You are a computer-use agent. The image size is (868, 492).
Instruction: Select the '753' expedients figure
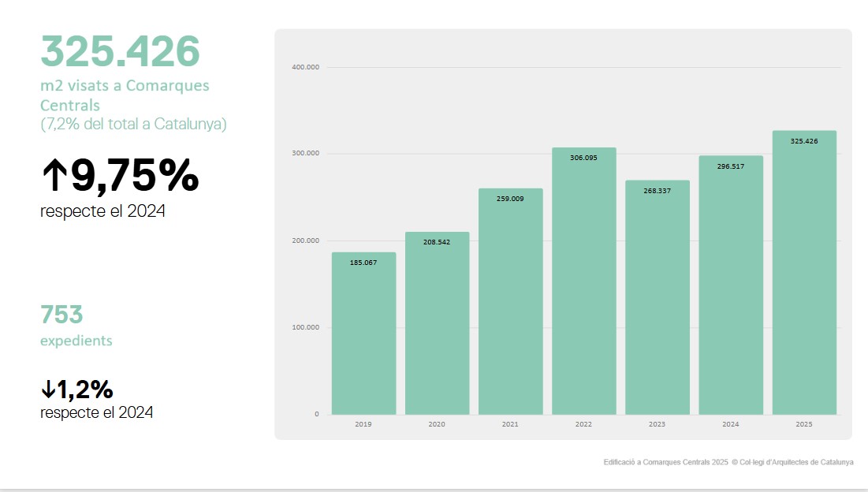point(61,315)
